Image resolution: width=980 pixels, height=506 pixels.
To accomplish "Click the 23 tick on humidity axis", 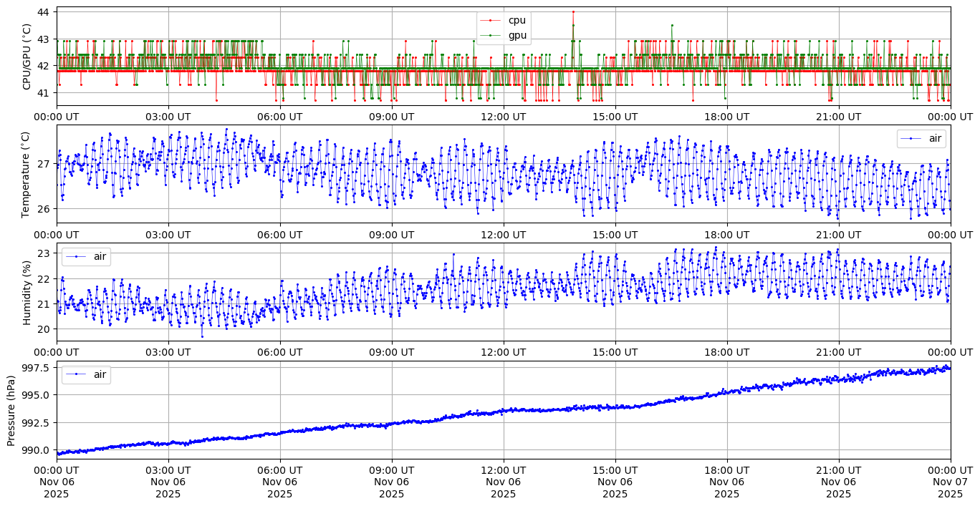I will (43, 253).
